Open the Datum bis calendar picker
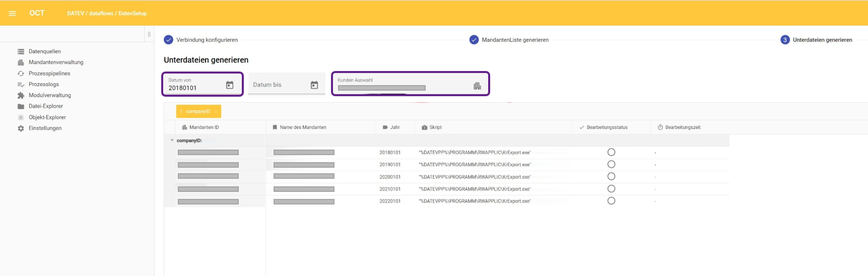This screenshot has width=868, height=276. pos(314,85)
